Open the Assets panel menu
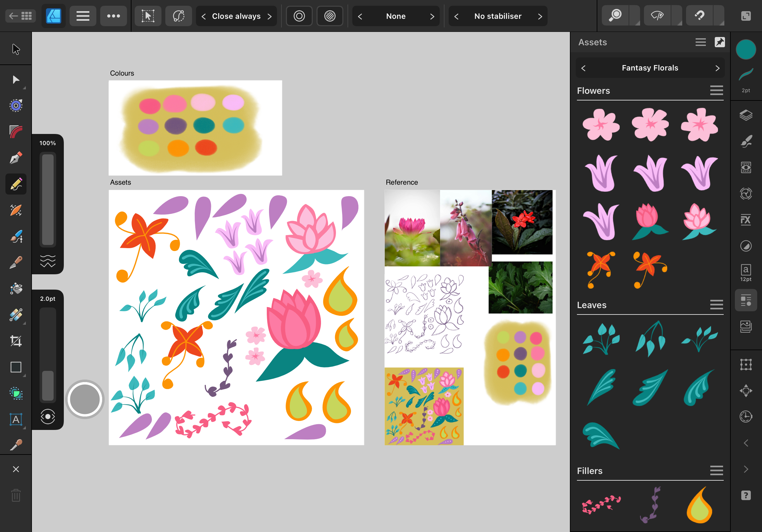 (x=701, y=42)
